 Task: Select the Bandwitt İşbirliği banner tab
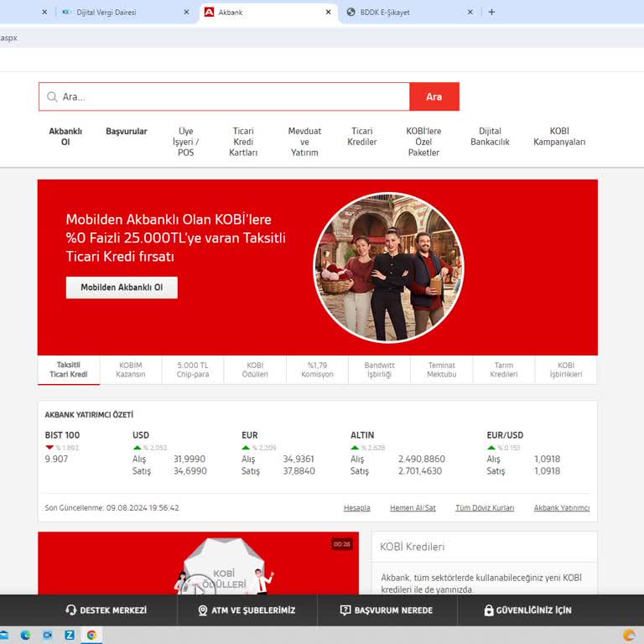pyautogui.click(x=380, y=370)
